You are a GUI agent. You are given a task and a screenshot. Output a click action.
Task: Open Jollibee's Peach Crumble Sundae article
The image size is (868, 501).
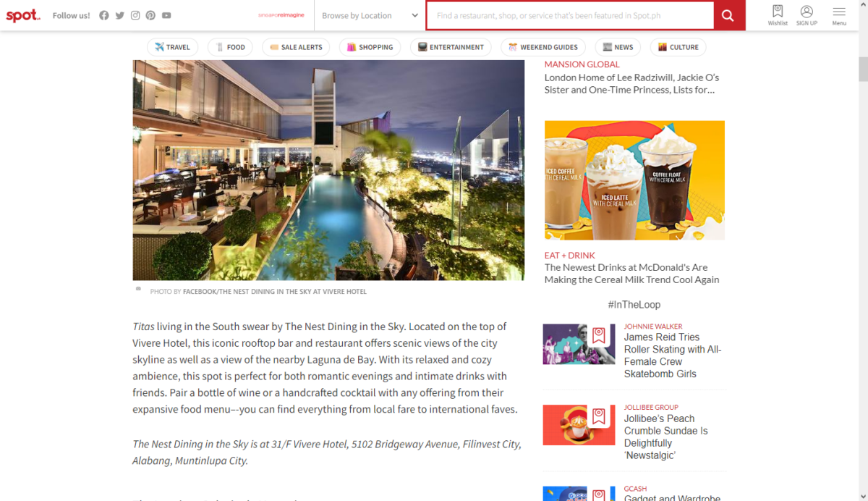pos(666,437)
